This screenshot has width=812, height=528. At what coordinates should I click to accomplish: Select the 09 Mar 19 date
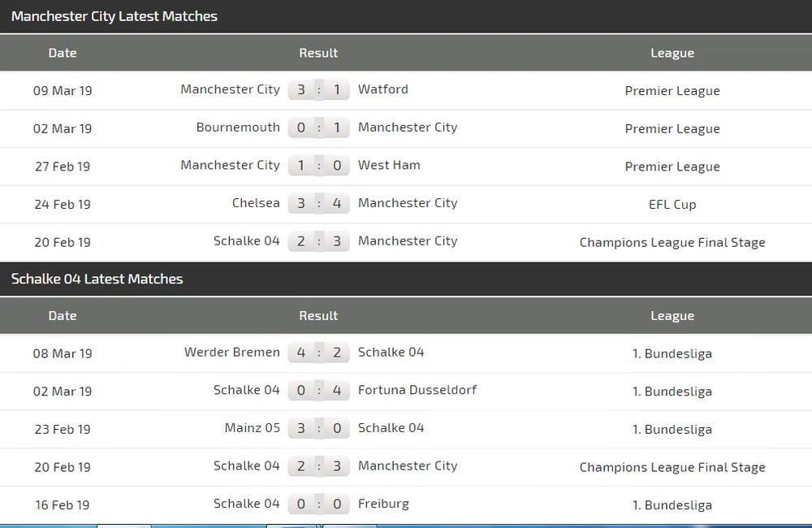coord(63,90)
